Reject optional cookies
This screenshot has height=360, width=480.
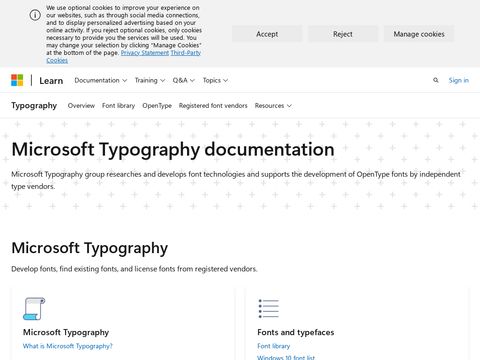point(343,34)
